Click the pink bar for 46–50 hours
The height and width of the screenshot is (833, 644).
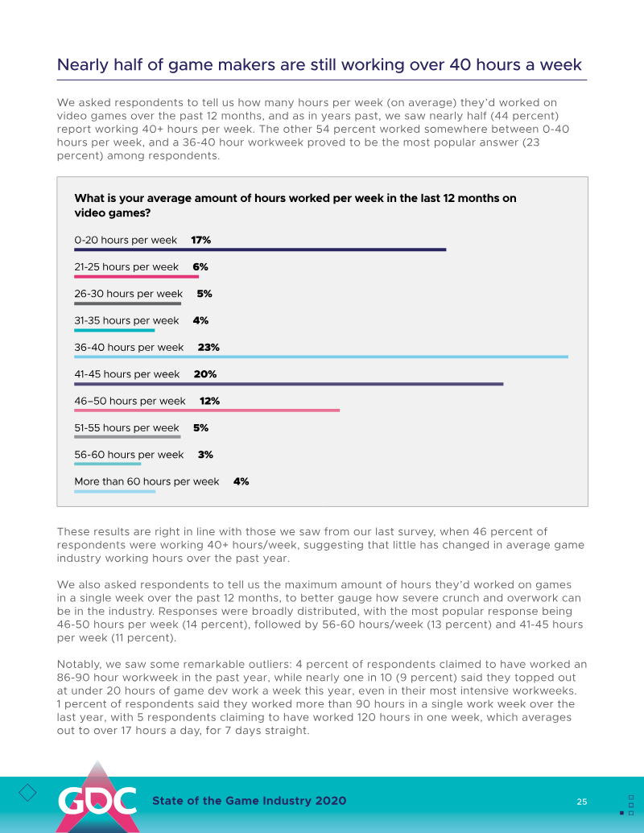(207, 410)
